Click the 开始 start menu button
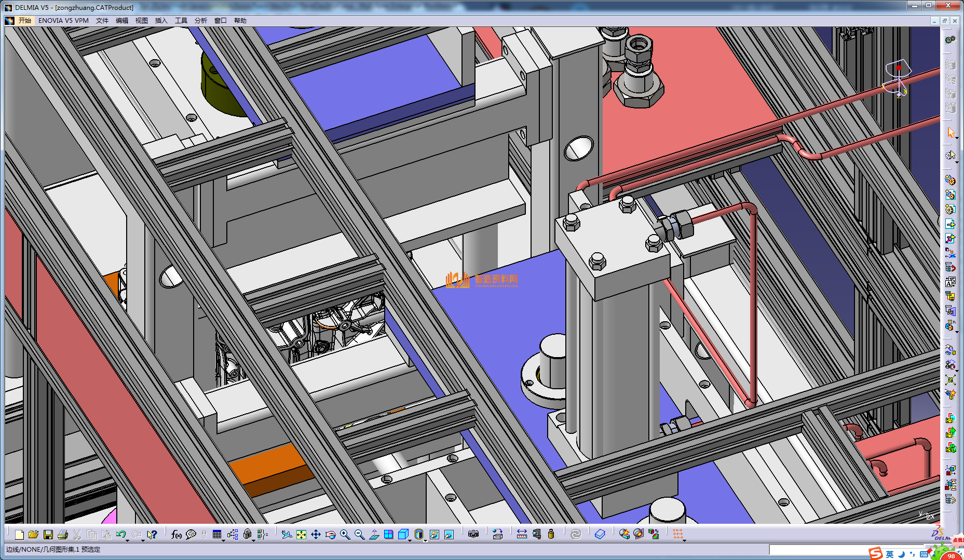 (x=24, y=21)
